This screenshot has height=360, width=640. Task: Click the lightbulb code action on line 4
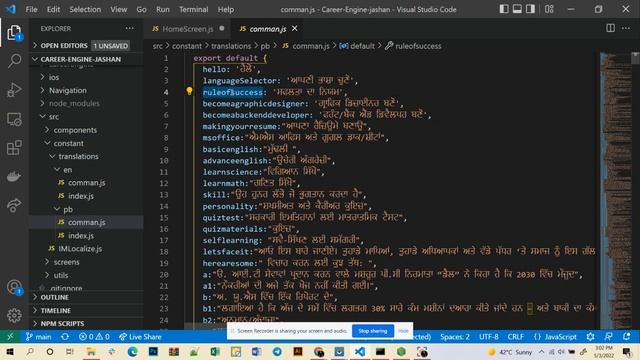tap(189, 91)
